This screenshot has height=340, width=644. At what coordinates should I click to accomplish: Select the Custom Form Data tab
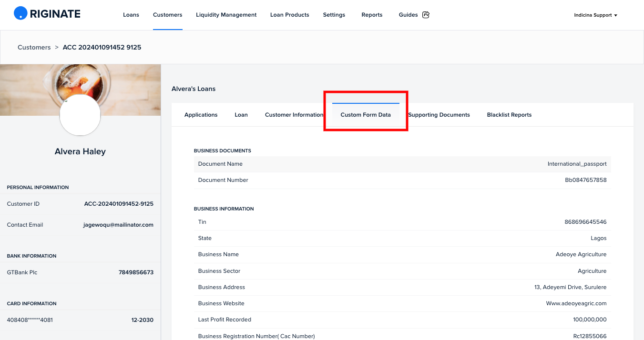click(366, 115)
